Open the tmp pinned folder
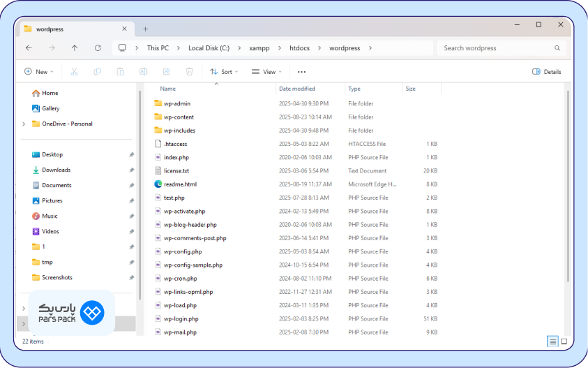Viewport: 588px width, 368px height. [x=43, y=263]
